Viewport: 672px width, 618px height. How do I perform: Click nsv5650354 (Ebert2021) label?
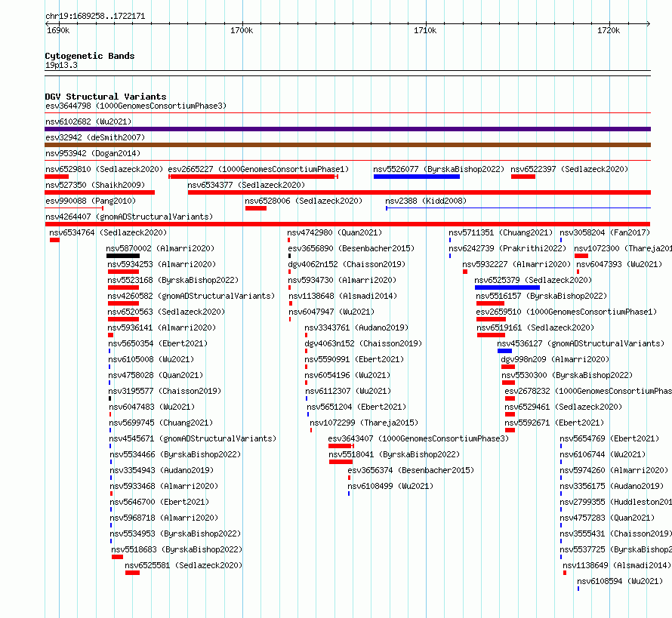158,343
